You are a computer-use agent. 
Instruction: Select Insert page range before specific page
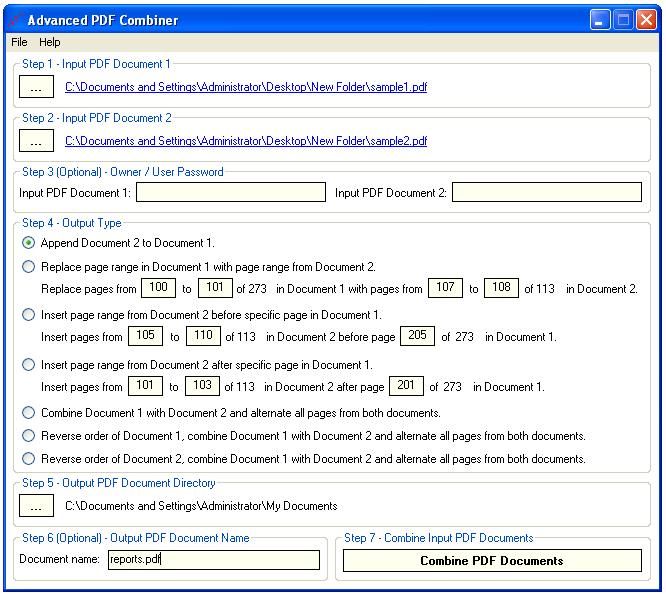pyautogui.click(x=28, y=315)
